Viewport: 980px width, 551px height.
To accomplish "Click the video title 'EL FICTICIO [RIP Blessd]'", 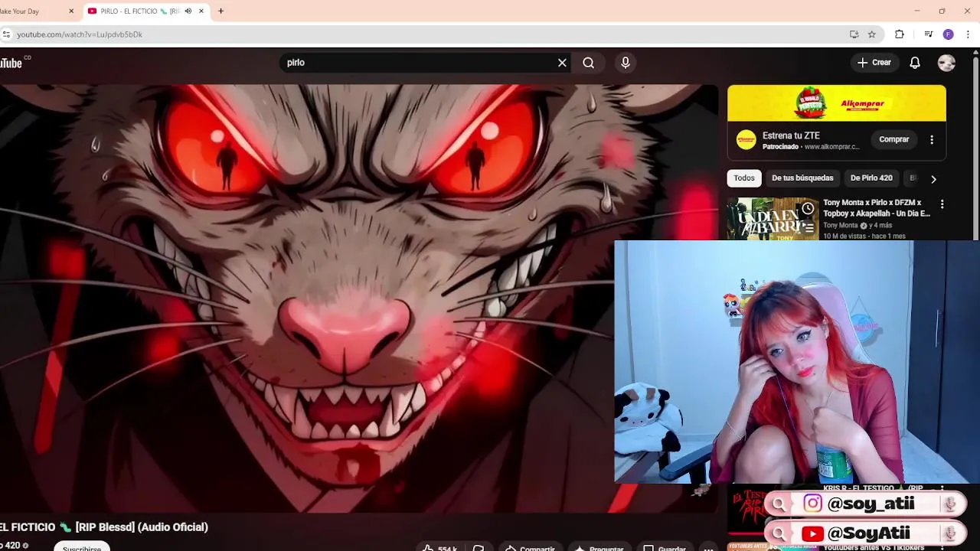I will (104, 527).
